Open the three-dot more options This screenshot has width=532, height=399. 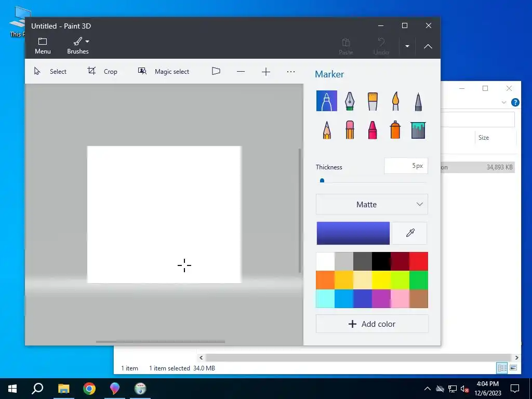click(x=291, y=72)
